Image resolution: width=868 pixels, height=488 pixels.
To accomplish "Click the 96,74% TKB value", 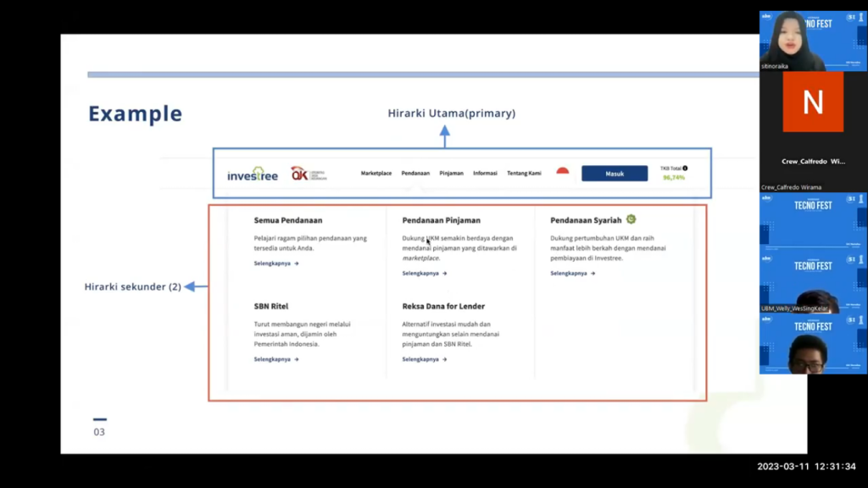I will [674, 178].
